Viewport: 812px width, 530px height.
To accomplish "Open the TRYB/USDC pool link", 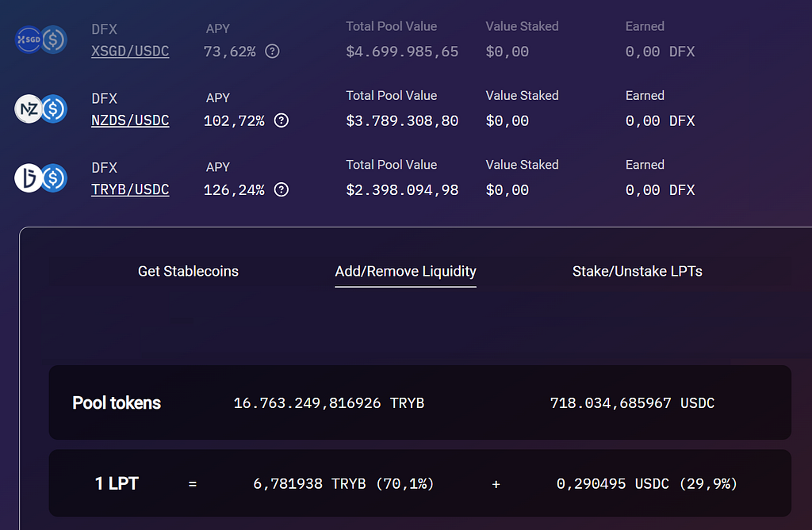I will [x=130, y=190].
